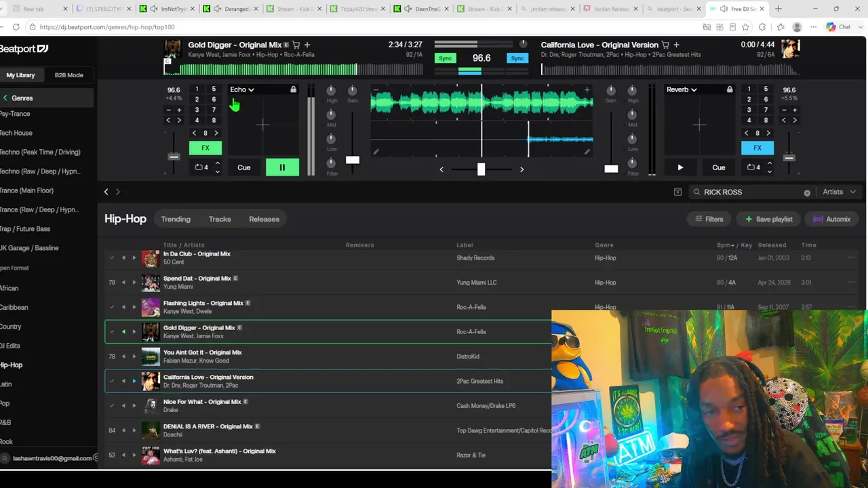Image resolution: width=868 pixels, height=488 pixels.
Task: Open the Trending tab
Action: 176,219
